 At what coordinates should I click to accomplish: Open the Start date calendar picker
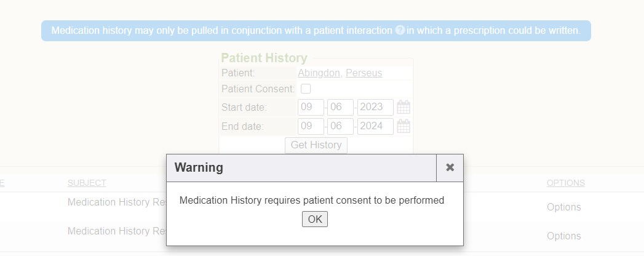[403, 107]
